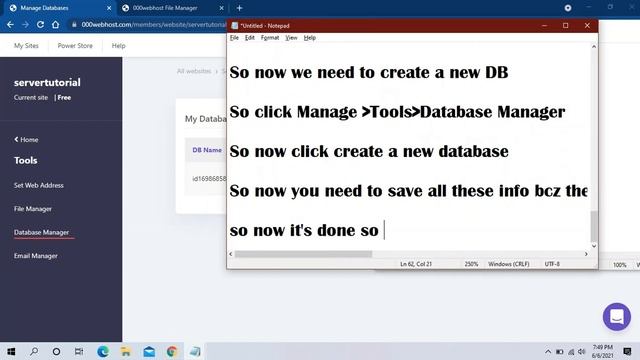Open the browser home page icon
This screenshot has width=640, height=360.
tap(56, 24)
